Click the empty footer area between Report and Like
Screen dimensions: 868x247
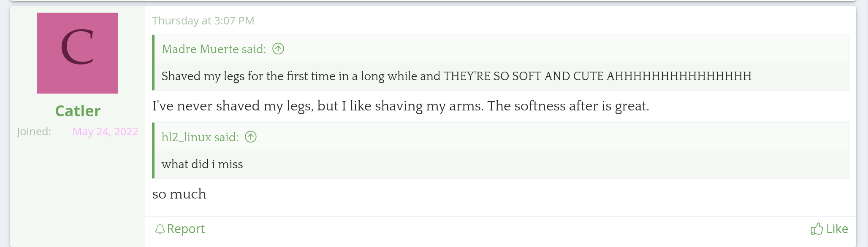[x=507, y=229]
